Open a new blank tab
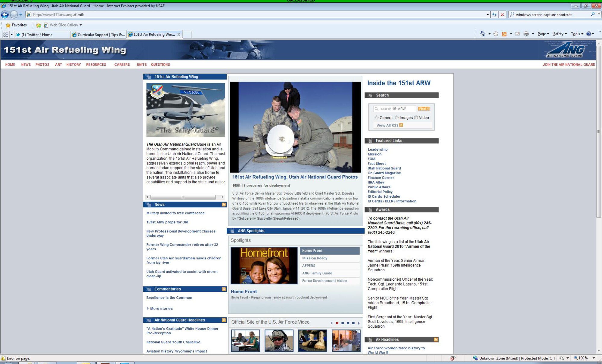The width and height of the screenshot is (602, 364). tap(187, 35)
